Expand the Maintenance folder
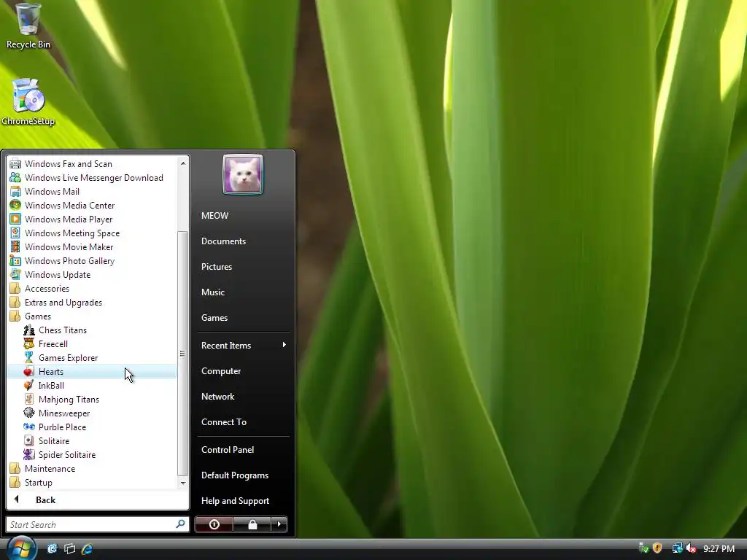The image size is (747, 560). [x=42, y=469]
